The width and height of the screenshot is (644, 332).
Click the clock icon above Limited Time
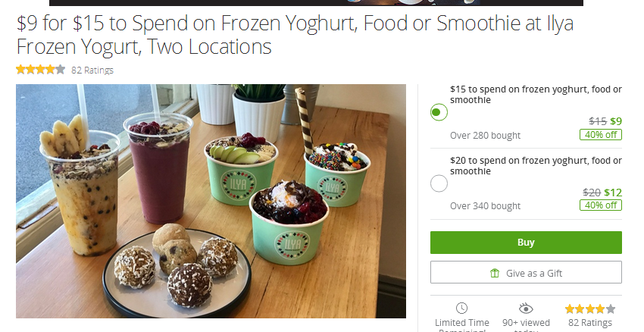(461, 309)
